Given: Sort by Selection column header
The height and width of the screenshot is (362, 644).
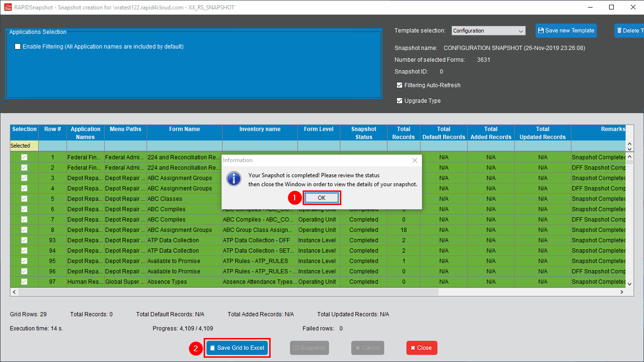Looking at the screenshot, I should pos(25,133).
